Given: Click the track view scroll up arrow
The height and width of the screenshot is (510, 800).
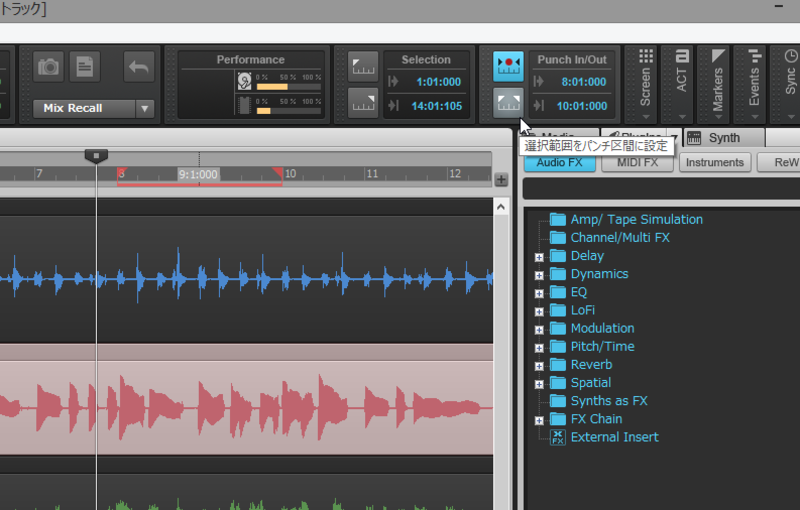Looking at the screenshot, I should [501, 207].
